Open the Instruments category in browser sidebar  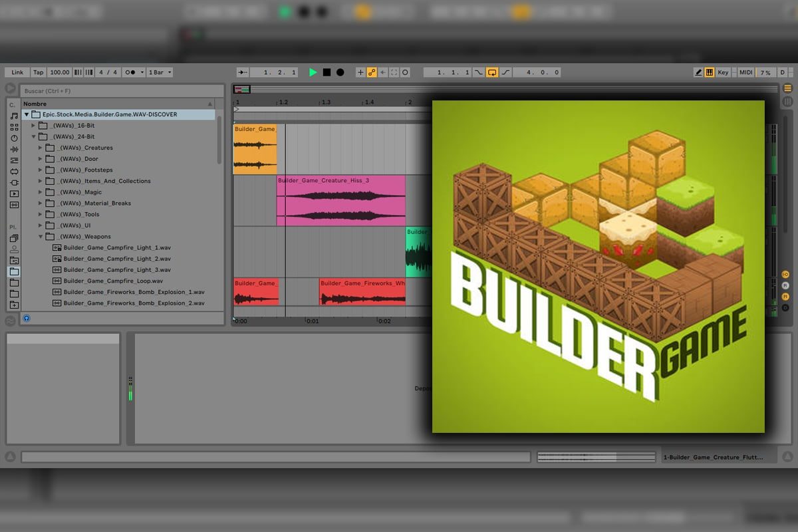[x=14, y=138]
